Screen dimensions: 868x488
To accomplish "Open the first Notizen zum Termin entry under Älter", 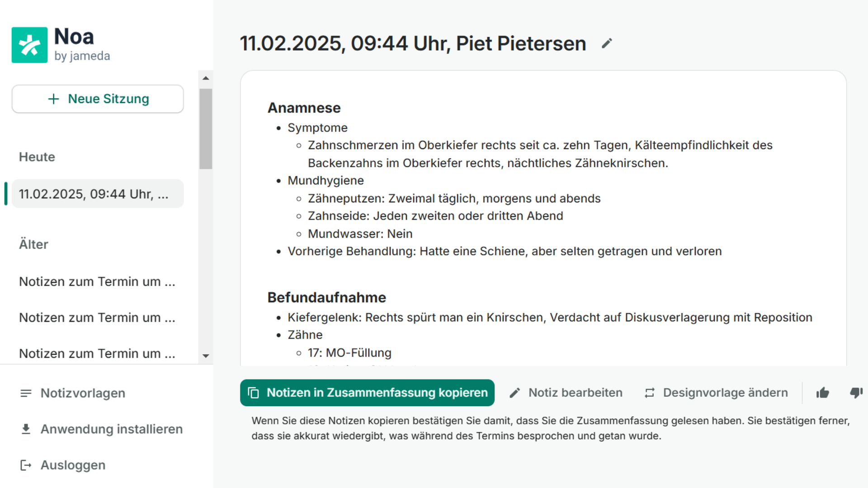I will [97, 281].
